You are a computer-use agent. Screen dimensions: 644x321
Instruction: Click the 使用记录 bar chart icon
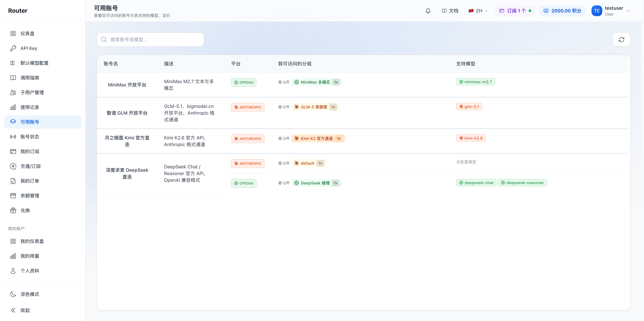click(x=13, y=107)
